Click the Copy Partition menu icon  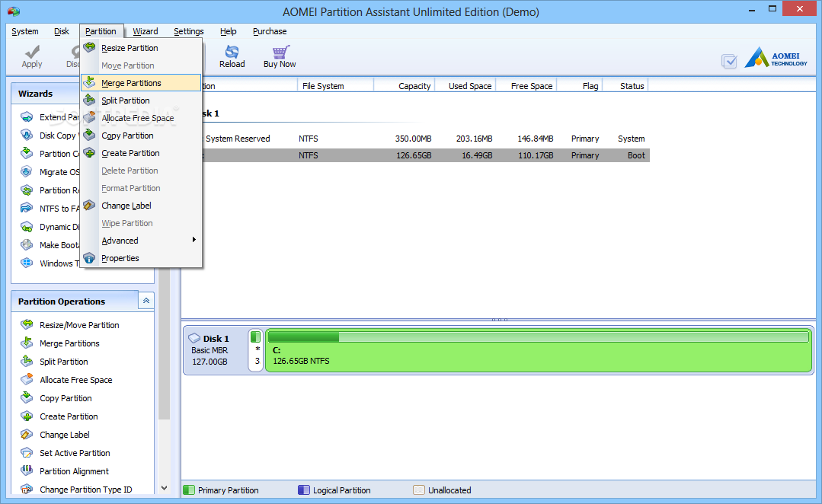(x=90, y=135)
